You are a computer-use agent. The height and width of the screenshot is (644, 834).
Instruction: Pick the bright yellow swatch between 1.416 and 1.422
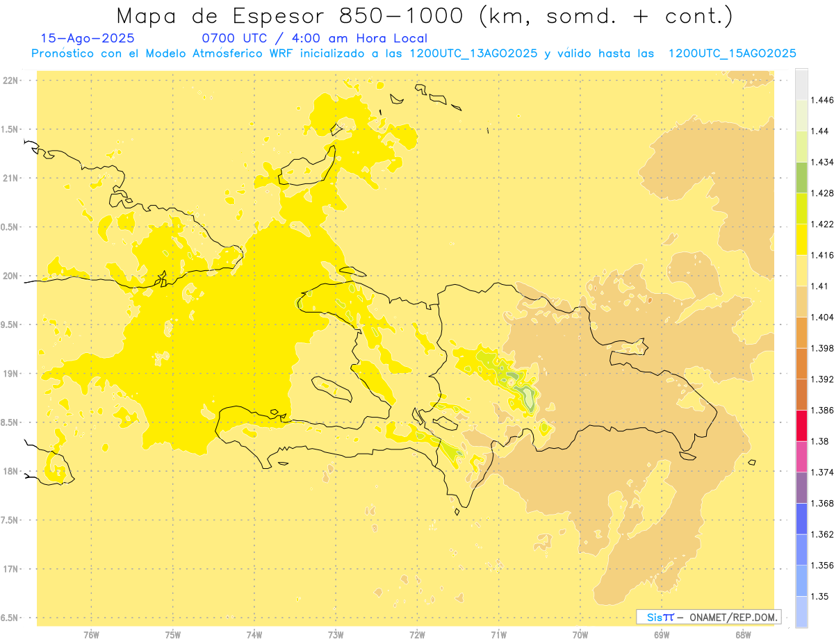(x=801, y=240)
